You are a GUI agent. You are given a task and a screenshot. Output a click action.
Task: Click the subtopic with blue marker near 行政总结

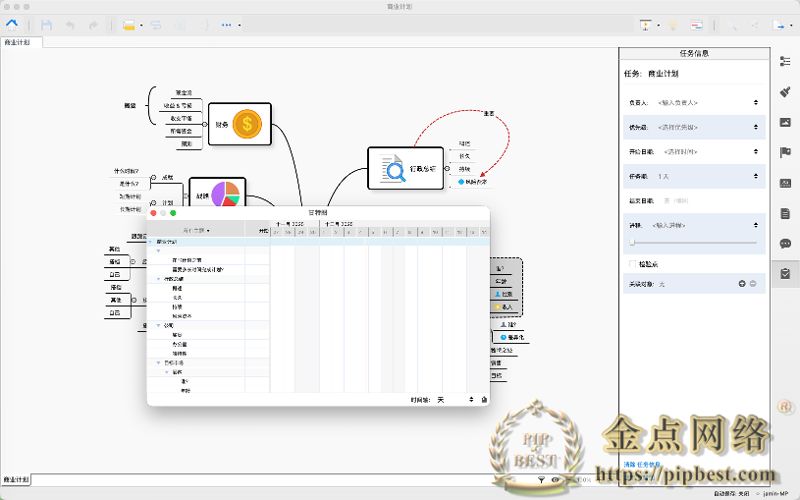point(472,182)
